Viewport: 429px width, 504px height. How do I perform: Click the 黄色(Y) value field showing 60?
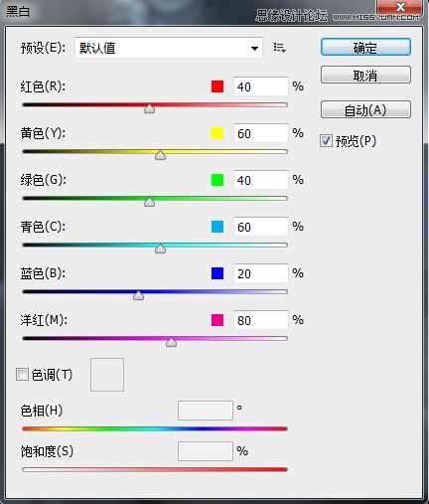(261, 133)
